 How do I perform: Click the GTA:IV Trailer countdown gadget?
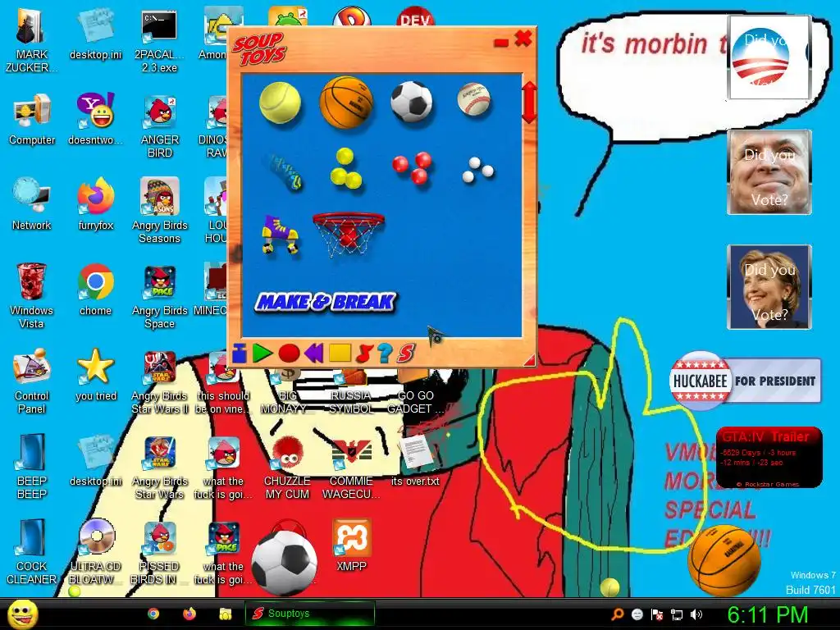click(x=769, y=457)
